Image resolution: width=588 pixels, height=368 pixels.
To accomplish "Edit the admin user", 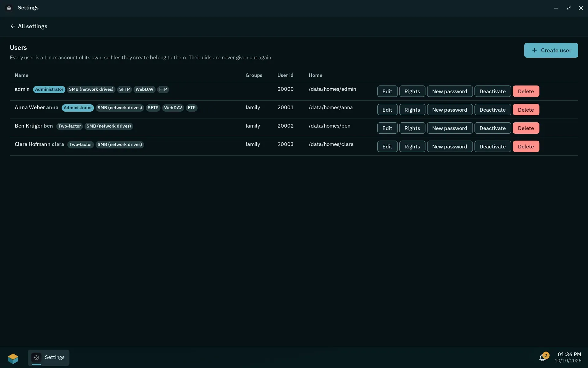I will (387, 91).
